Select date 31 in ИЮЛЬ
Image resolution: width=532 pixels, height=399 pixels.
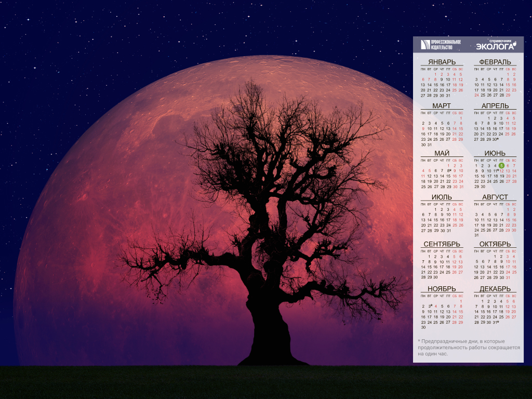point(448,230)
